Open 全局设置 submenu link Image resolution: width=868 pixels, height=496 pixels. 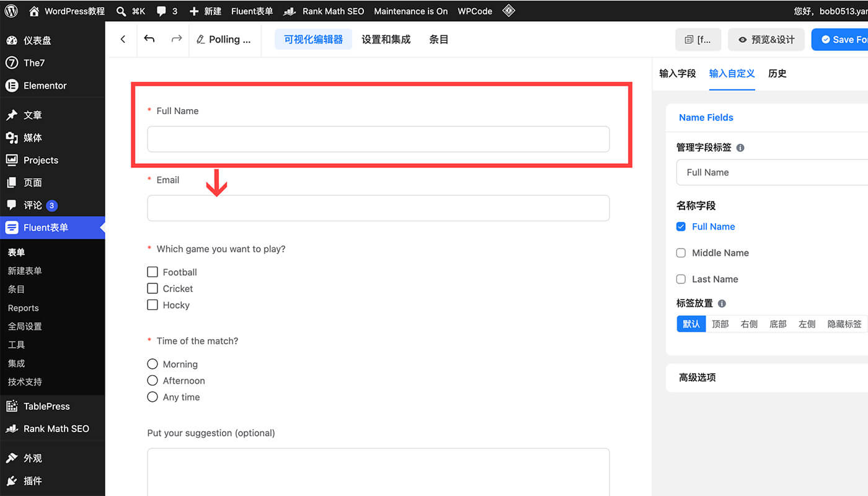pyautogui.click(x=25, y=326)
